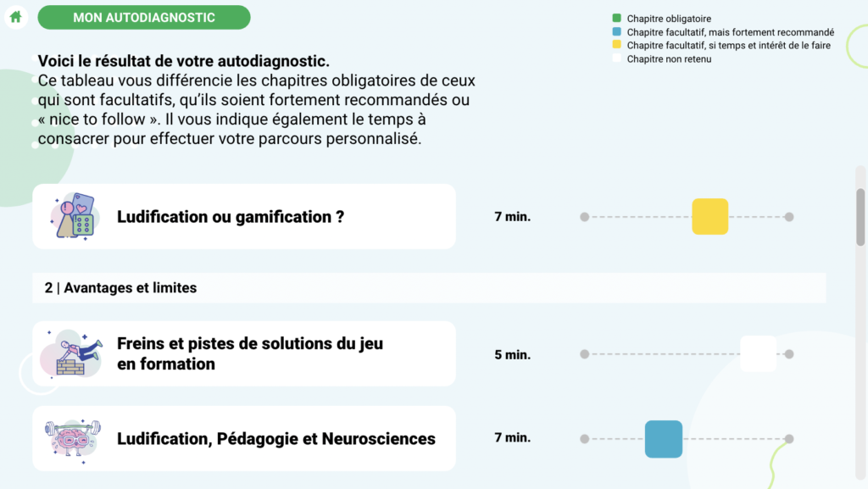Open the Ludification ou gamification chapter card
Screen dimensions: 868x489
point(244,216)
